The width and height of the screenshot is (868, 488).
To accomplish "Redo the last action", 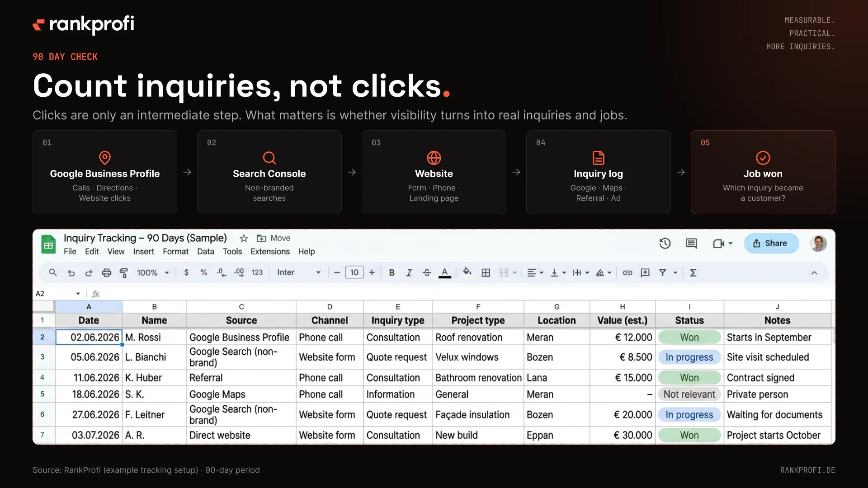I will point(89,272).
